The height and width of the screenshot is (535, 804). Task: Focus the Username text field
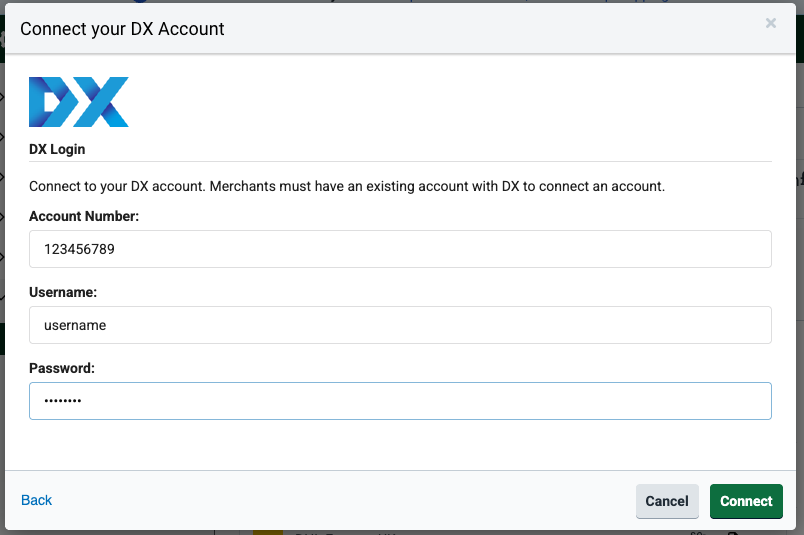(400, 325)
